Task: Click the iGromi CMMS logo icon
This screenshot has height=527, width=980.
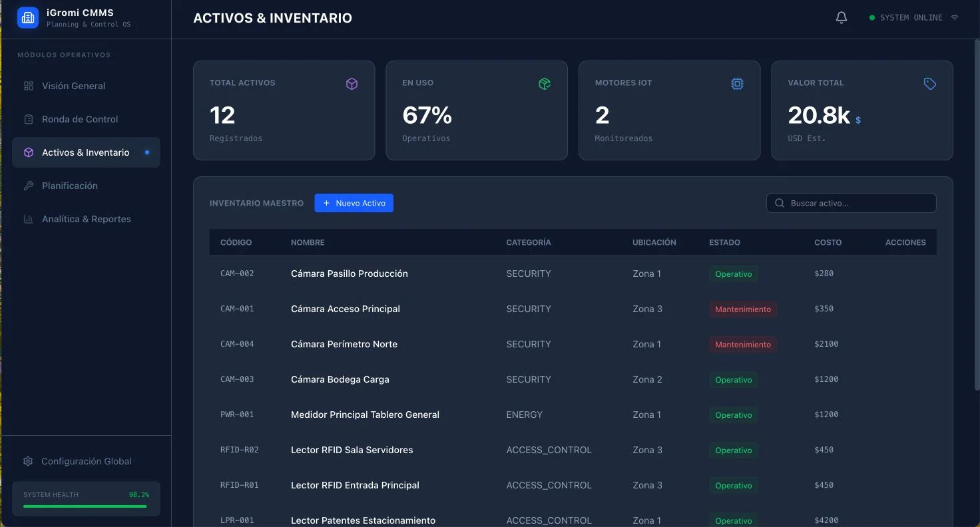Action: (x=28, y=18)
